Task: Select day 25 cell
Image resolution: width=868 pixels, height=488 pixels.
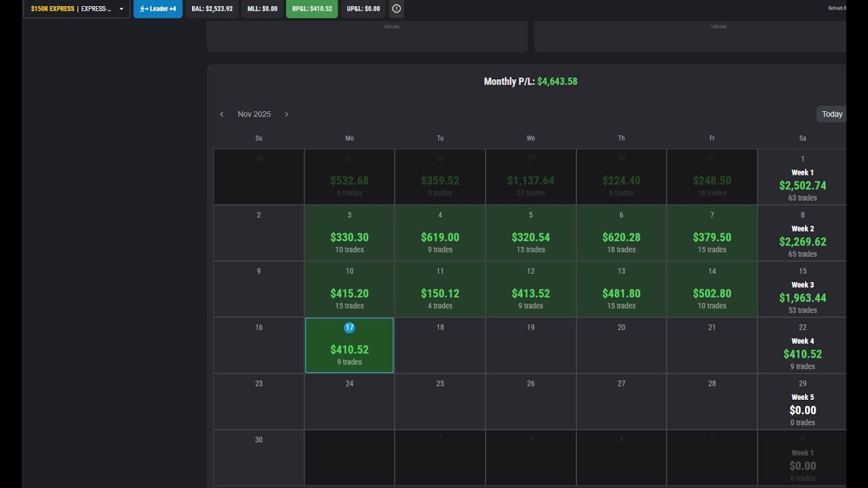Action: (440, 402)
